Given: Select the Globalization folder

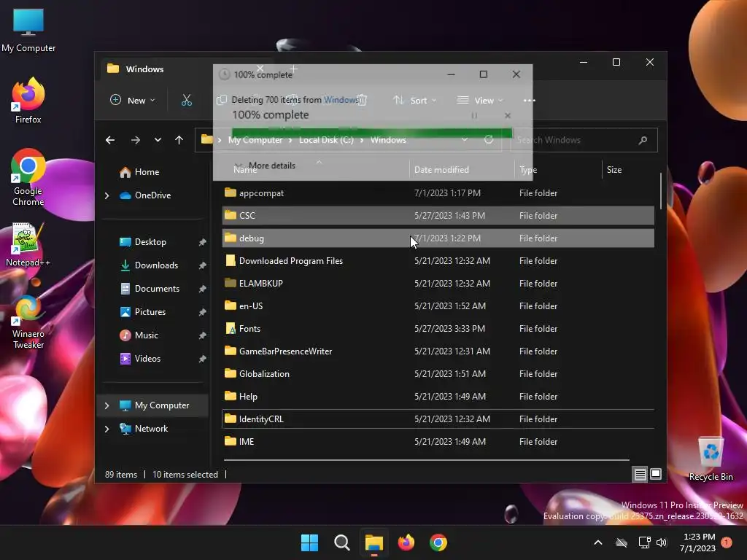Looking at the screenshot, I should [438, 374].
